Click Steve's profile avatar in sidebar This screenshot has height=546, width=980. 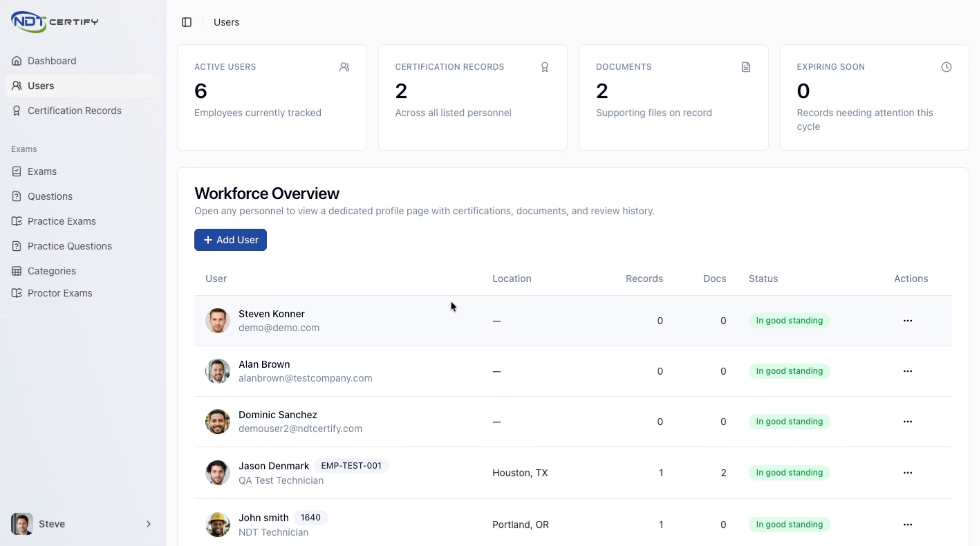coord(22,524)
